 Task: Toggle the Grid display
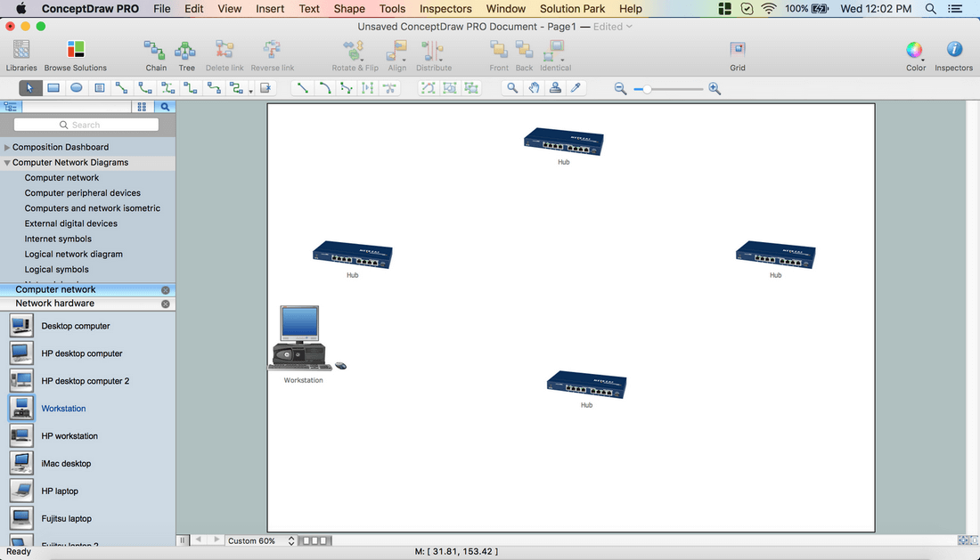(x=738, y=55)
